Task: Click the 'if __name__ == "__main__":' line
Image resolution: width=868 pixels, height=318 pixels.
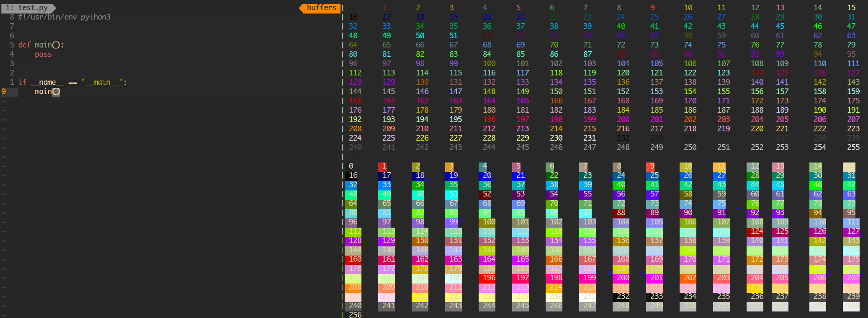Action: 72,82
